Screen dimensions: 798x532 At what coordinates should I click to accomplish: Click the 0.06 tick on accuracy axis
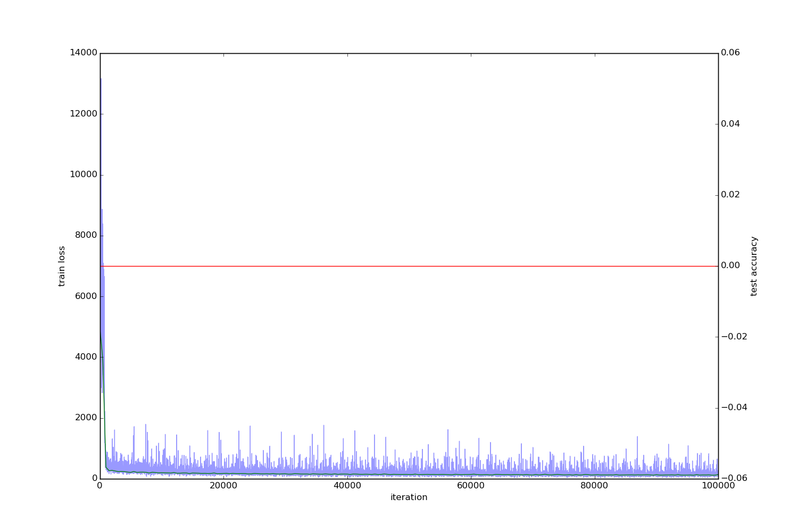point(730,53)
